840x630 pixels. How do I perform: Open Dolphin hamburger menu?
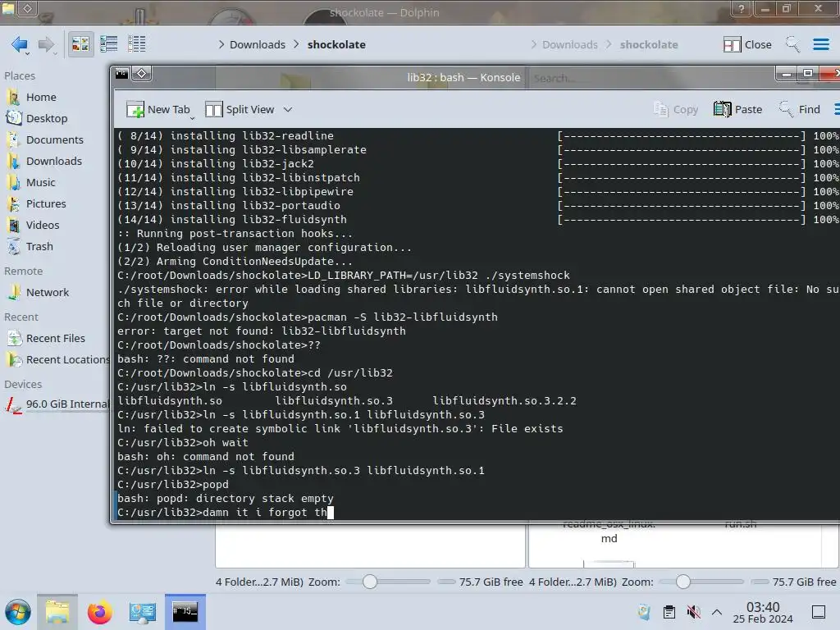(x=820, y=44)
